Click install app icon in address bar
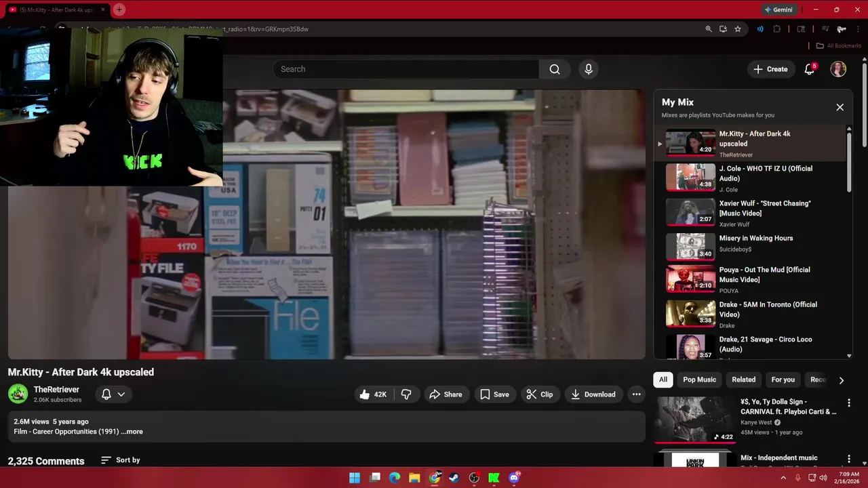 click(x=723, y=29)
